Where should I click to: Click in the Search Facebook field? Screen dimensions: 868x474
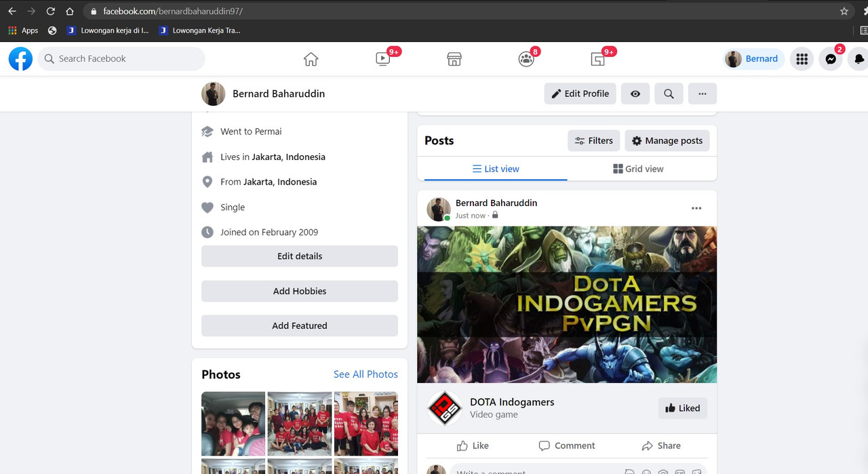121,59
